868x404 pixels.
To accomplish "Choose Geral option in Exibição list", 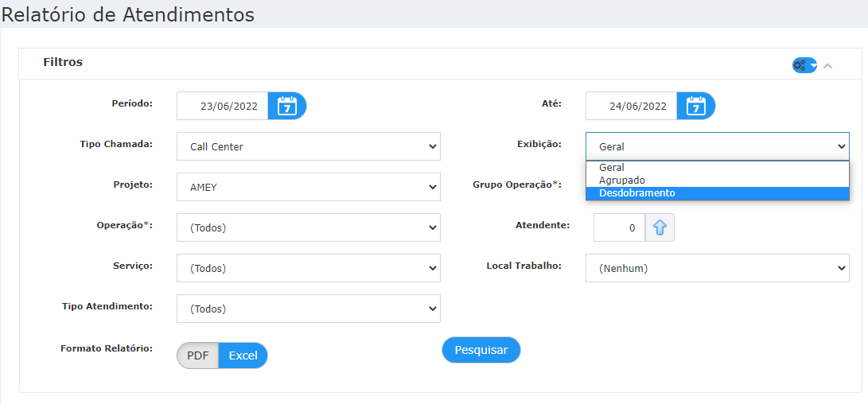I will [x=718, y=168].
